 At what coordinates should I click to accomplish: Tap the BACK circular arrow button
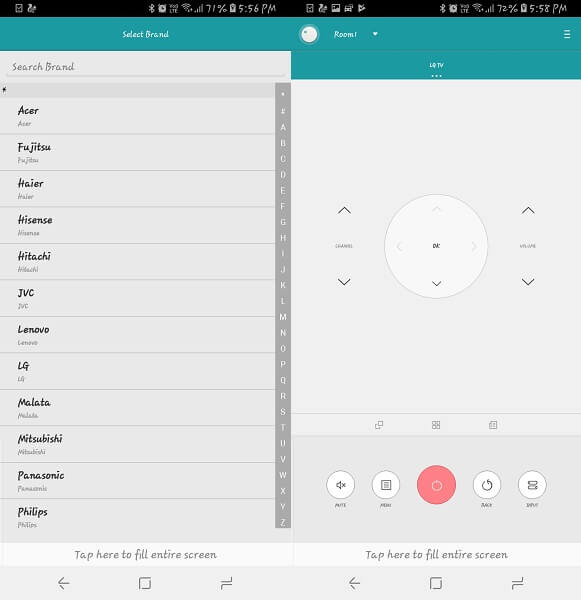tap(487, 485)
